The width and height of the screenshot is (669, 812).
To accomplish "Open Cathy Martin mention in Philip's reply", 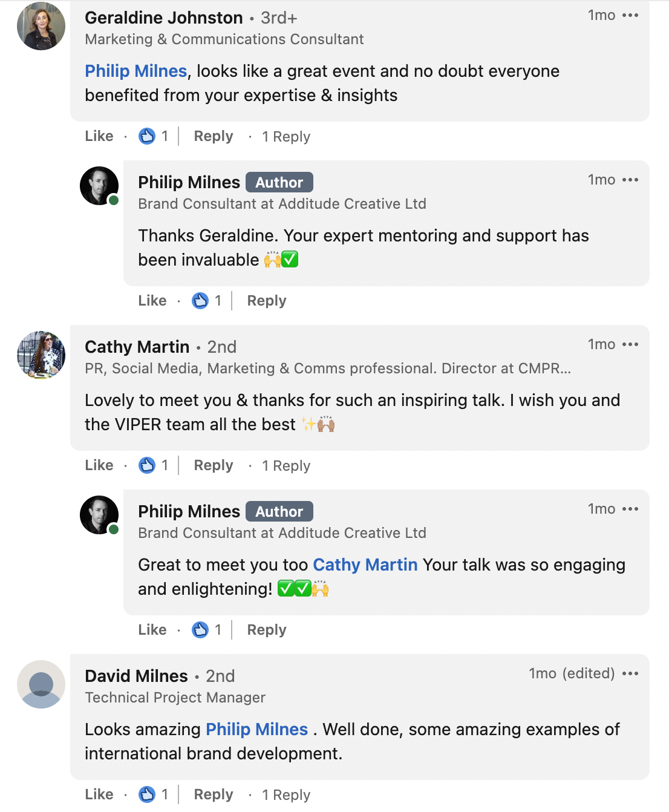I will point(365,565).
